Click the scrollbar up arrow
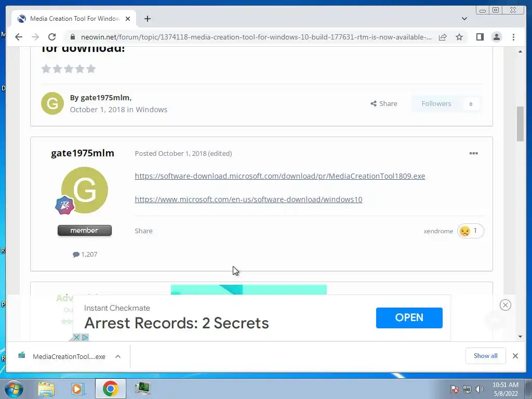 click(x=520, y=51)
